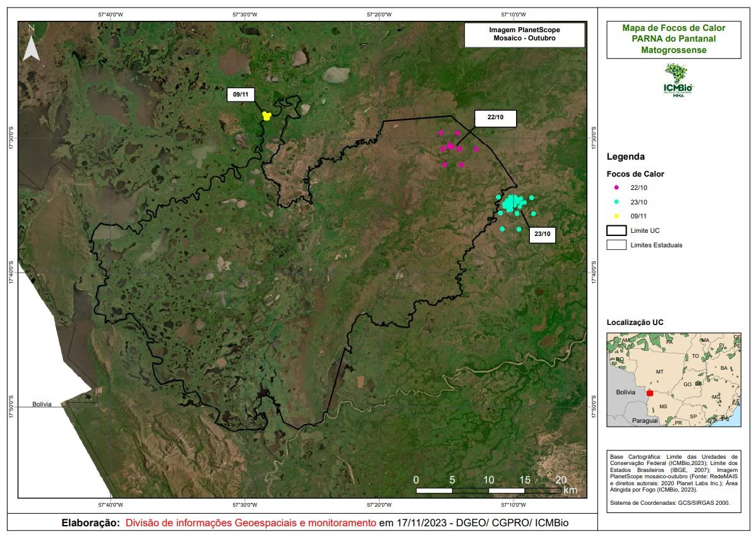The height and width of the screenshot is (537, 756).
Task: Click the Limite UC legend box symbol
Action: click(x=616, y=230)
